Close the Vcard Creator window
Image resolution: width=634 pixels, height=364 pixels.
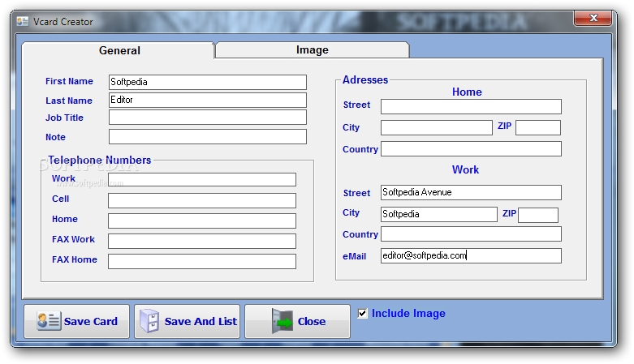[593, 18]
